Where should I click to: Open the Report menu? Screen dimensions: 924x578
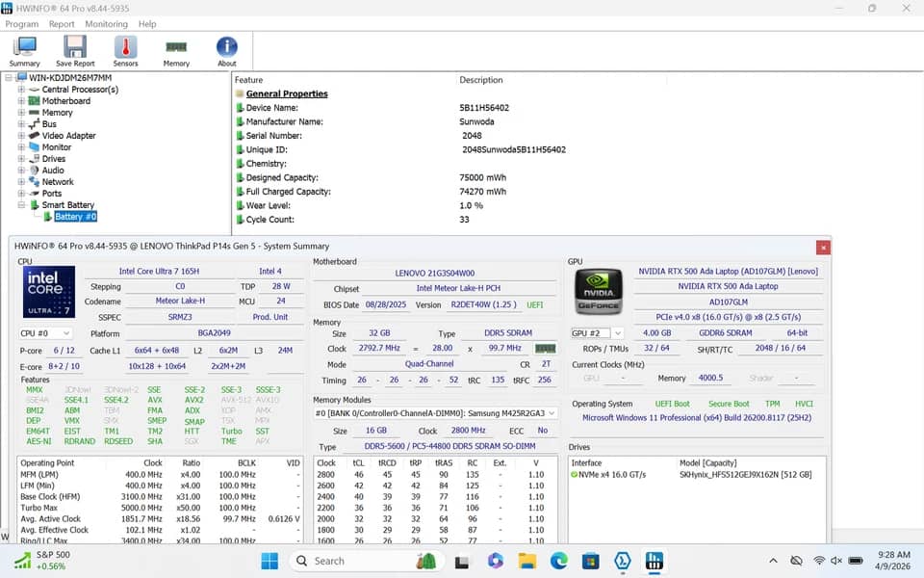62,24
